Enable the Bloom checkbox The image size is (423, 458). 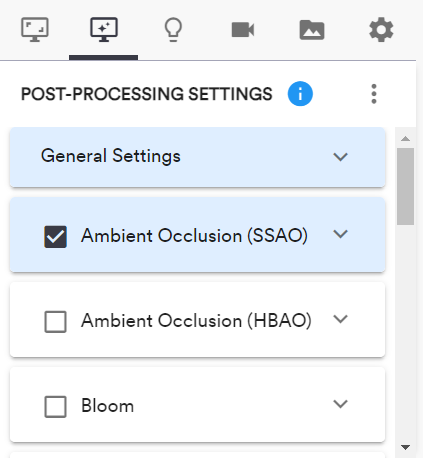pos(55,407)
